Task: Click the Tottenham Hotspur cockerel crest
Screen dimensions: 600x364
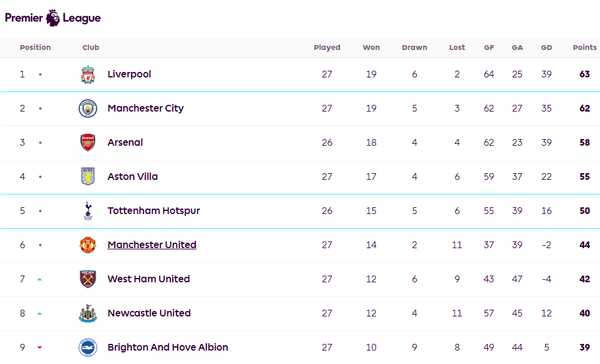Action: click(x=88, y=211)
